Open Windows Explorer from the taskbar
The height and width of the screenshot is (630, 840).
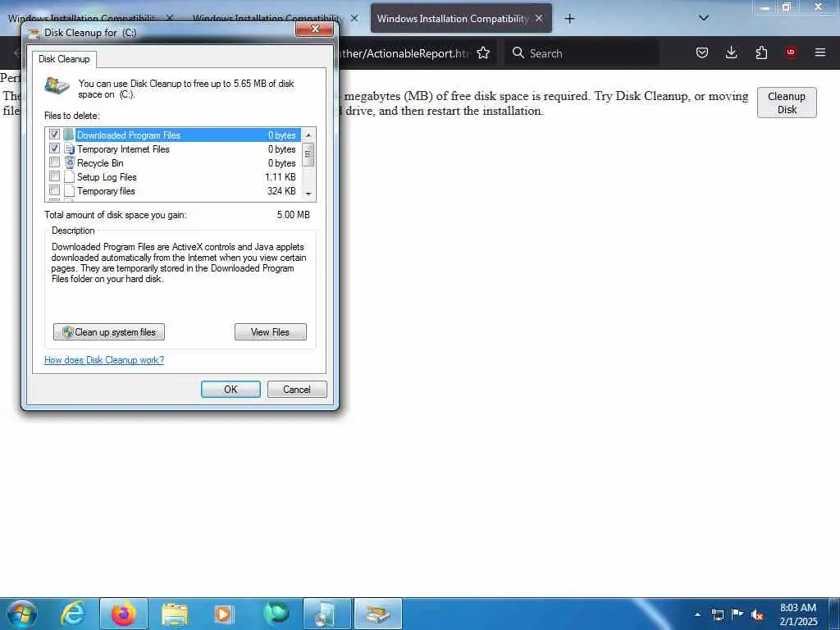175,614
